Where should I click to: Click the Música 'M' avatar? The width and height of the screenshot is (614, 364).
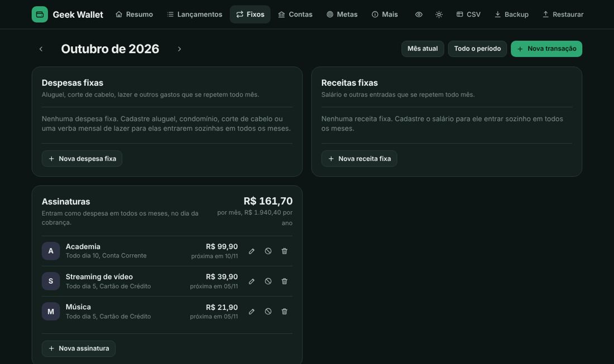pyautogui.click(x=51, y=311)
